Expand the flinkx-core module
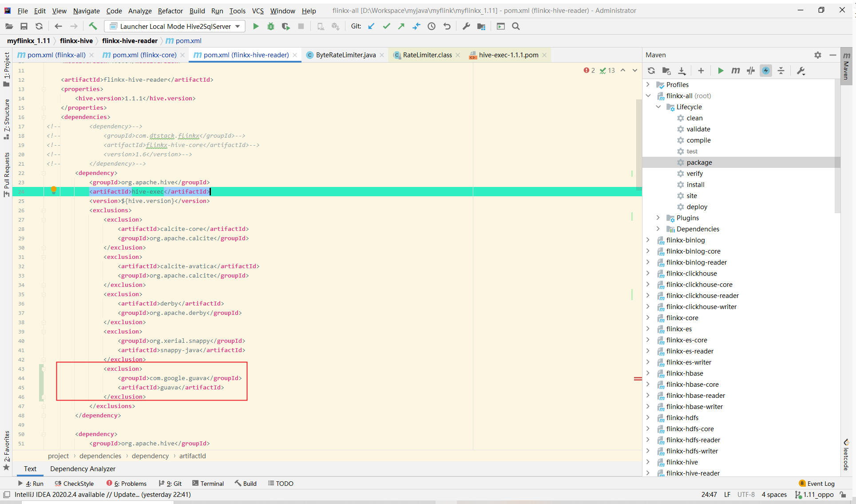The height and width of the screenshot is (504, 856). pos(648,317)
